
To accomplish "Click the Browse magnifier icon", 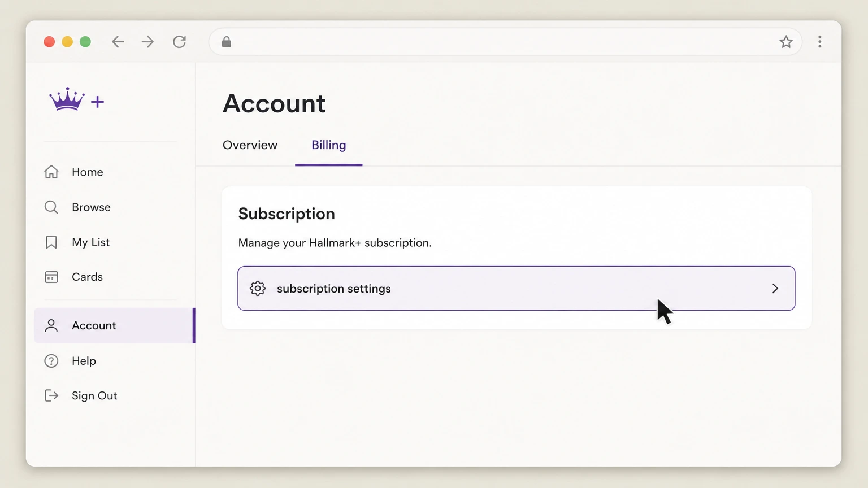I will pyautogui.click(x=51, y=207).
